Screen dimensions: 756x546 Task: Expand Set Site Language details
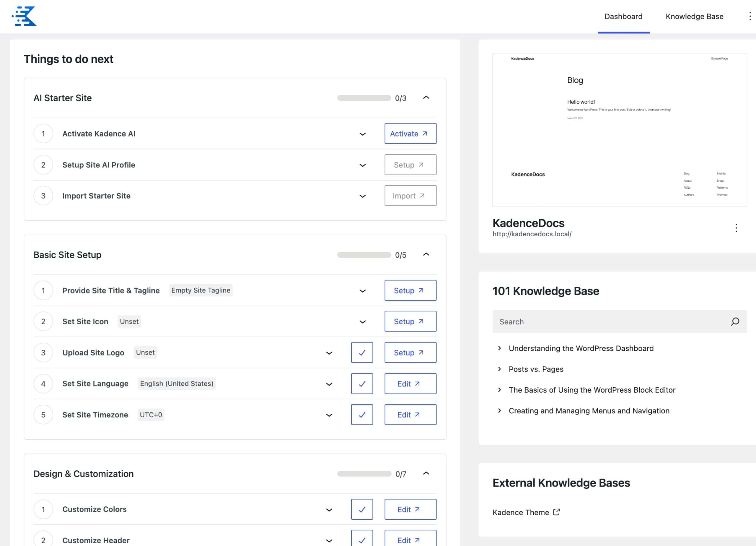click(x=329, y=384)
